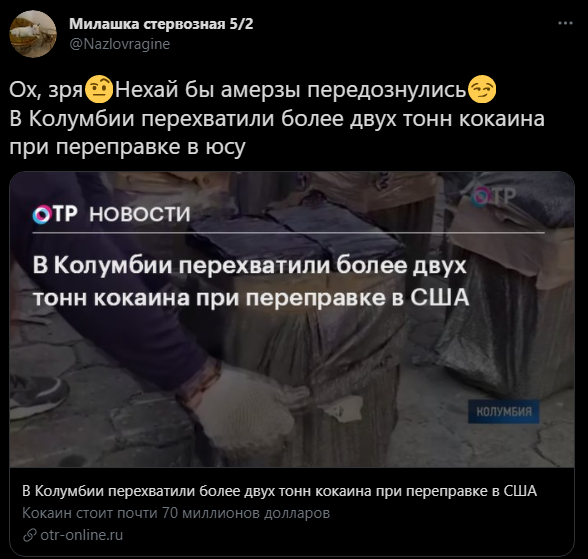The width and height of the screenshot is (588, 559).
Task: Click the bold headline overlay inside the image
Action: coord(251,281)
